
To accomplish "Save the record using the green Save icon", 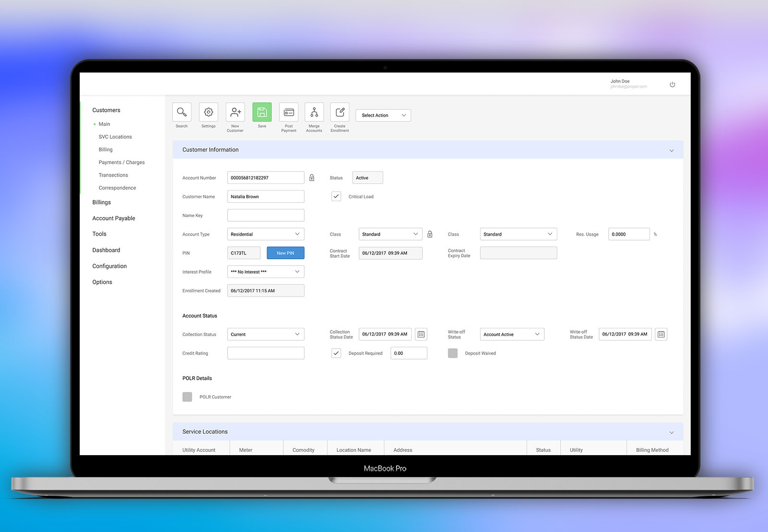I will 262,111.
